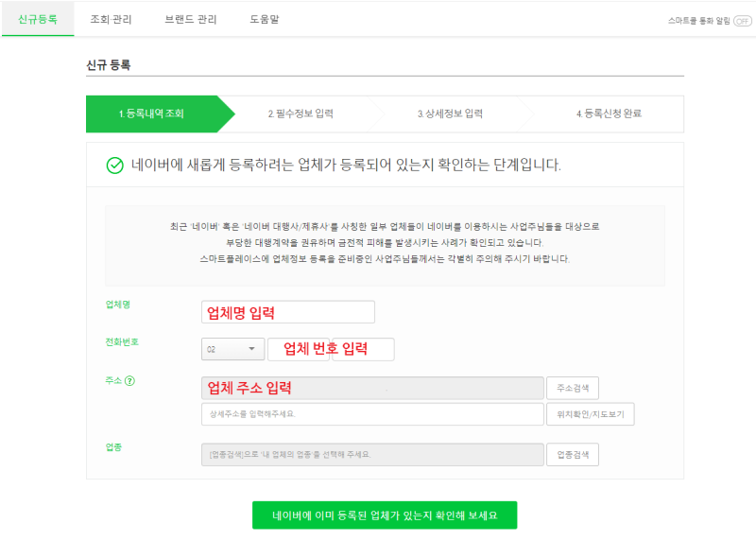Click the 업종 category field
Viewport: 756px width, 541px height.
tap(372, 455)
